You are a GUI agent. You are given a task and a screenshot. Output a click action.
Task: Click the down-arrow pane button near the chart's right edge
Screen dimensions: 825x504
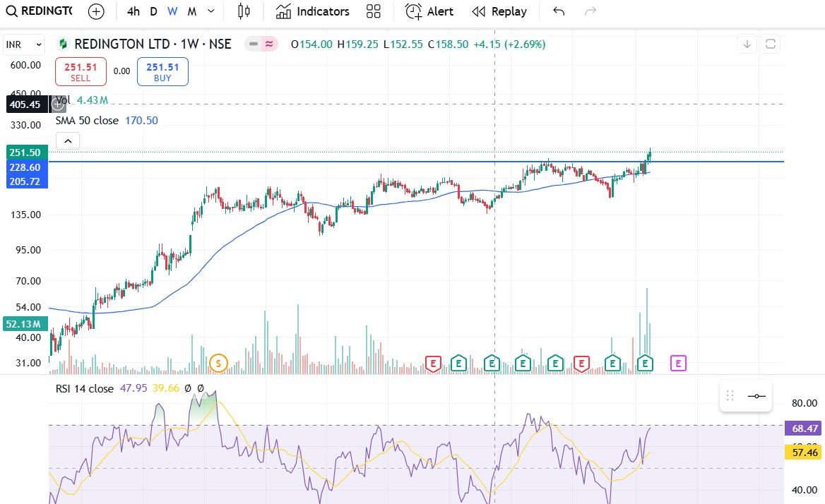point(747,44)
